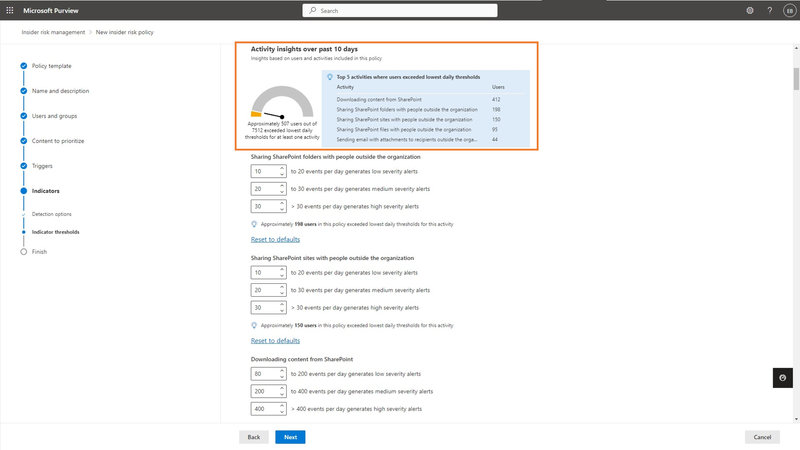Image resolution: width=800 pixels, height=450 pixels.
Task: Click the Name and description step checkmark
Action: (23, 91)
